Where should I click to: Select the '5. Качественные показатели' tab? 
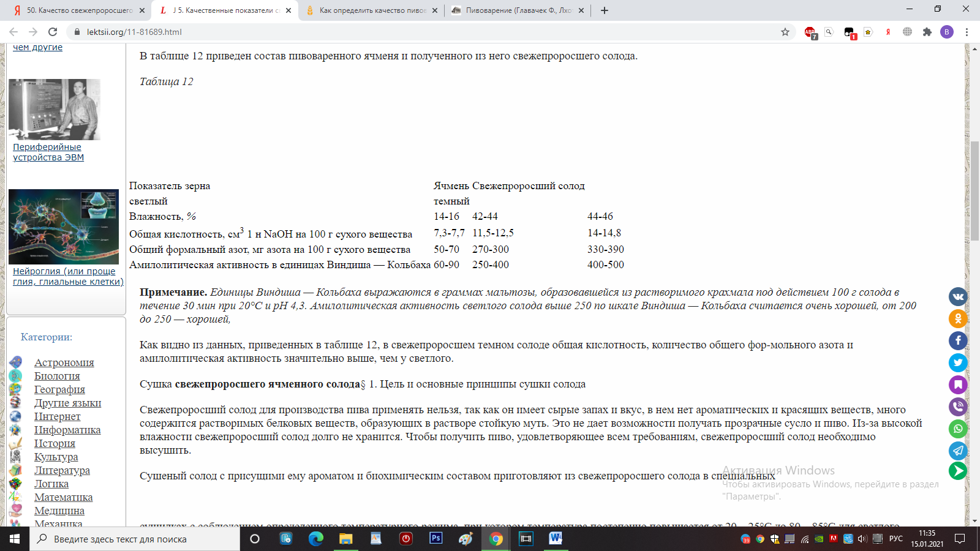point(225,10)
